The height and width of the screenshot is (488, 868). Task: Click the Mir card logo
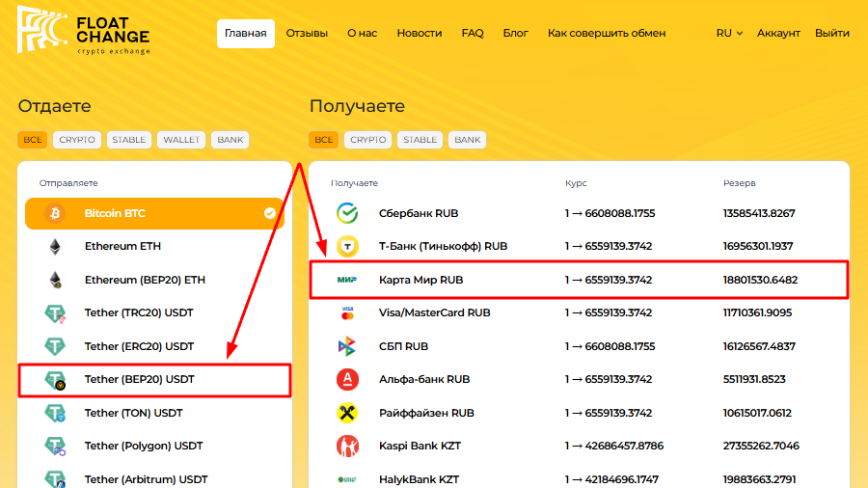click(347, 280)
